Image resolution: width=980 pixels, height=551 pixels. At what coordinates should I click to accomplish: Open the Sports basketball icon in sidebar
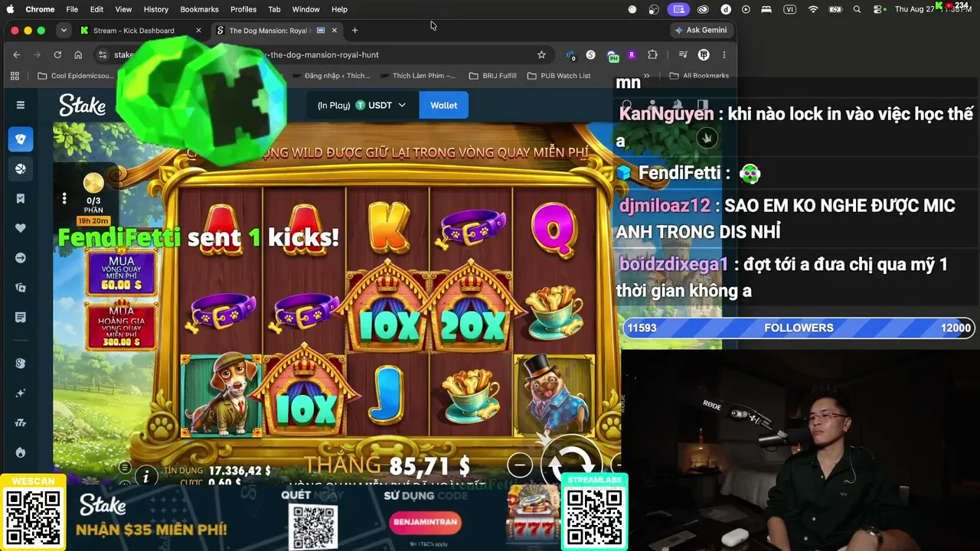(x=21, y=168)
